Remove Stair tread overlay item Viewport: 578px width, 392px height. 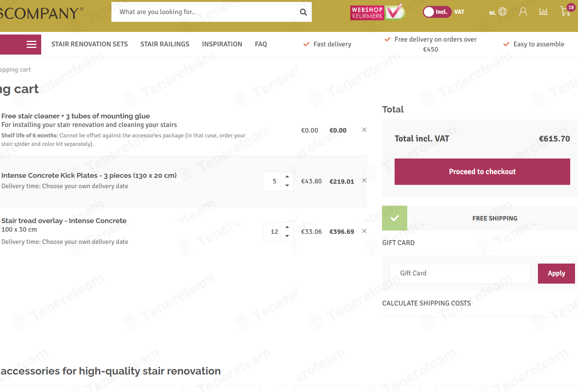364,231
